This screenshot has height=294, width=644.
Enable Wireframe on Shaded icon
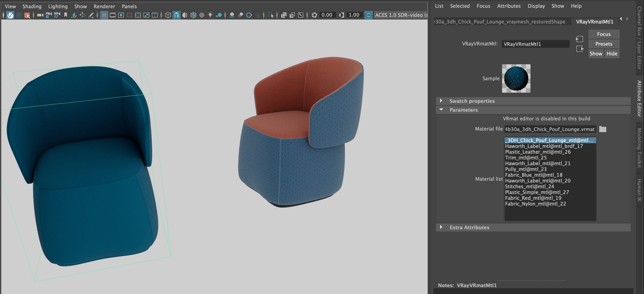pyautogui.click(x=193, y=15)
